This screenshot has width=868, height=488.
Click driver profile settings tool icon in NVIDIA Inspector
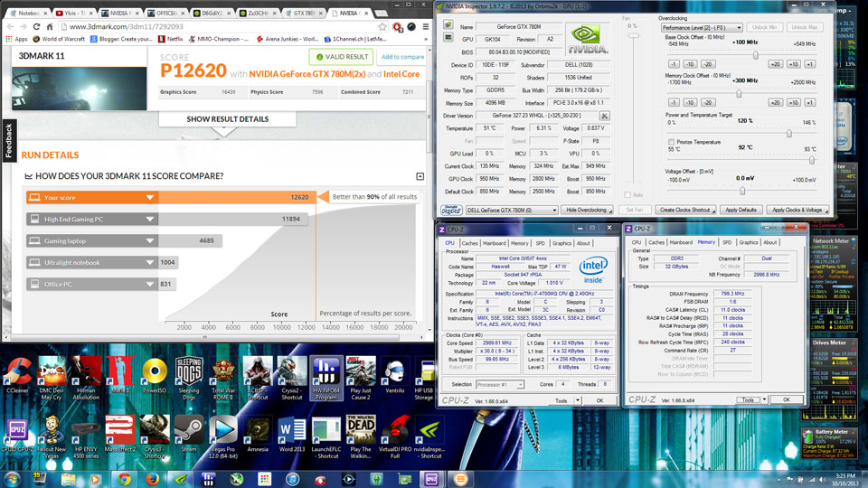(605, 116)
